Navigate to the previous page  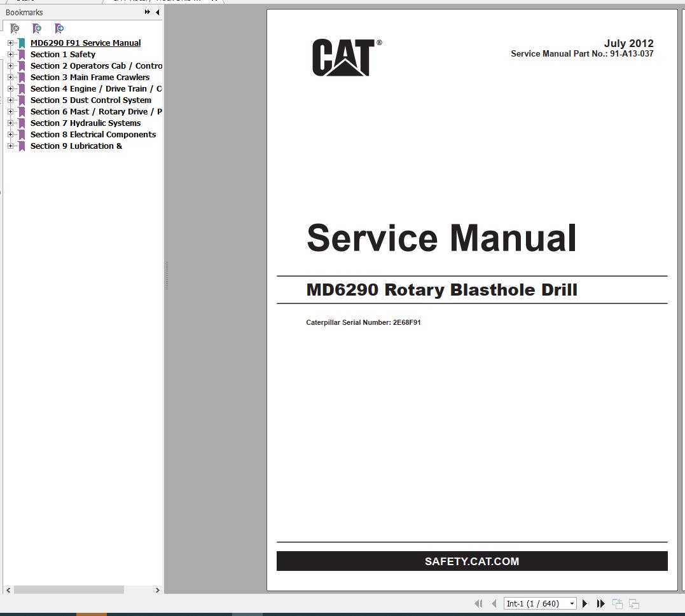[494, 603]
